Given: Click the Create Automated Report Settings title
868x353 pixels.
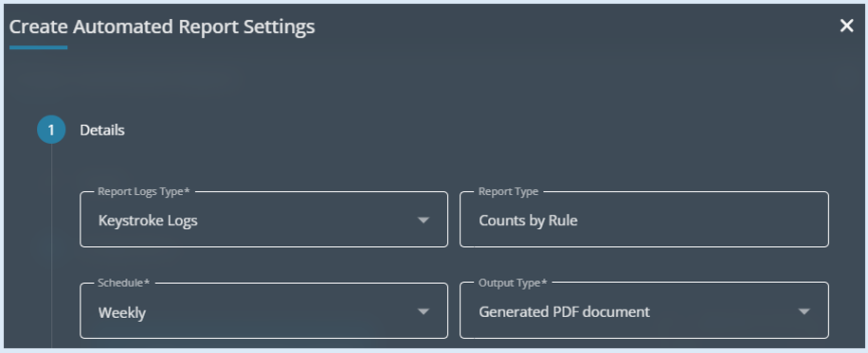Looking at the screenshot, I should [x=162, y=26].
